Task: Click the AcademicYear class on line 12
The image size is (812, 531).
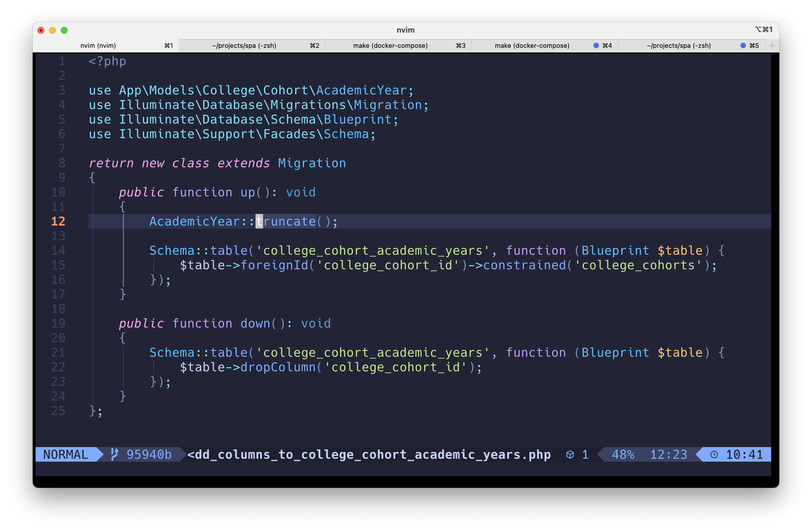Action: (x=195, y=221)
